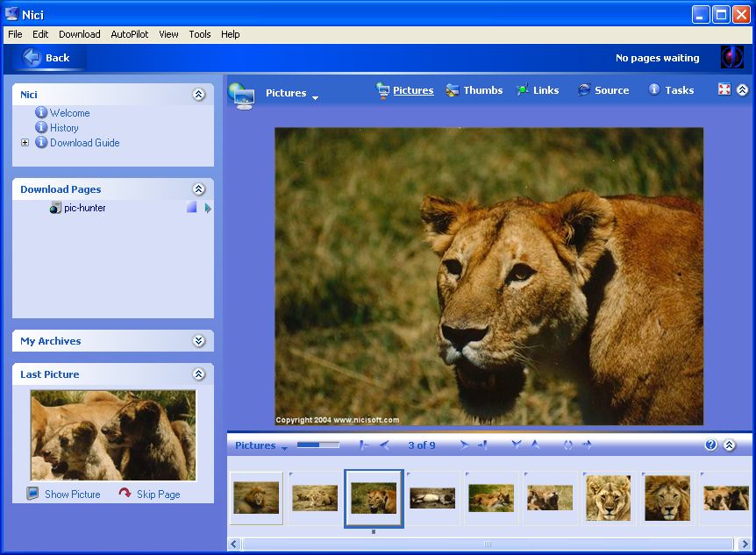The image size is (756, 555).
Task: Click the main lioness picture
Action: 489,276
